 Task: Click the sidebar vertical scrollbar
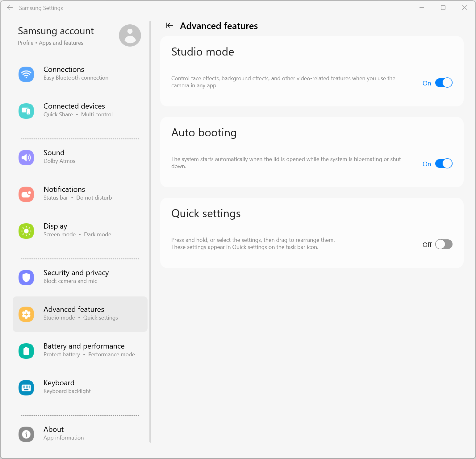(x=150, y=231)
